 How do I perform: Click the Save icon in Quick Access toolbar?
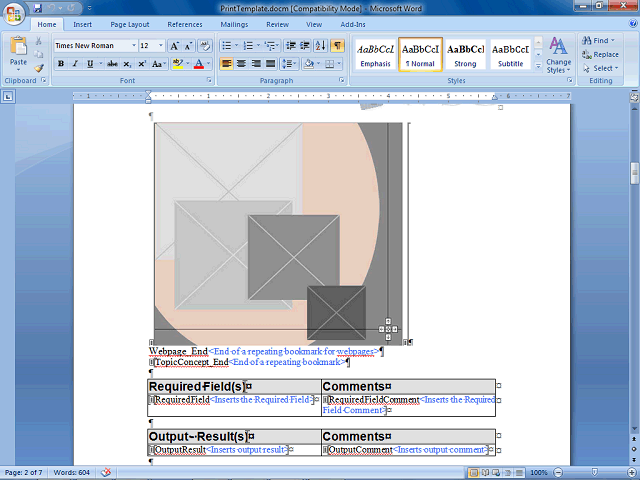click(38, 7)
